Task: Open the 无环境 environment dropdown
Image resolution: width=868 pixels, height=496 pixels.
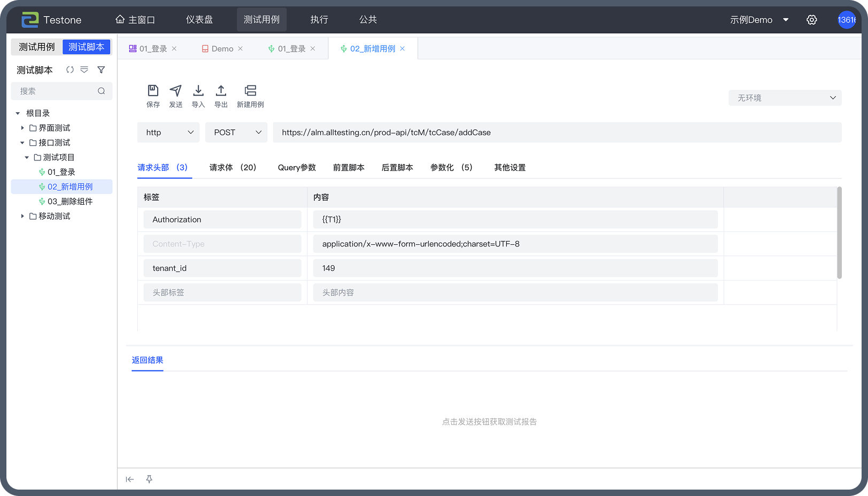Action: point(785,98)
